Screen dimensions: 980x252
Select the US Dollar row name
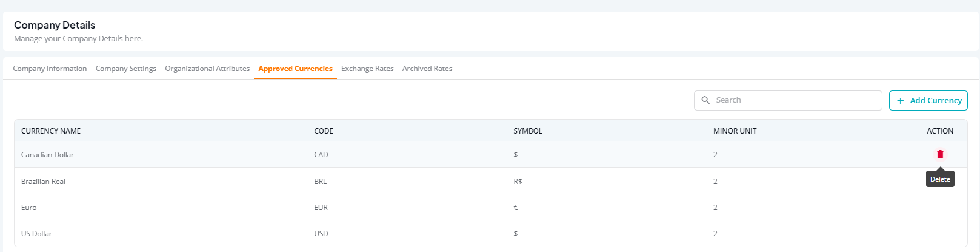pos(36,234)
